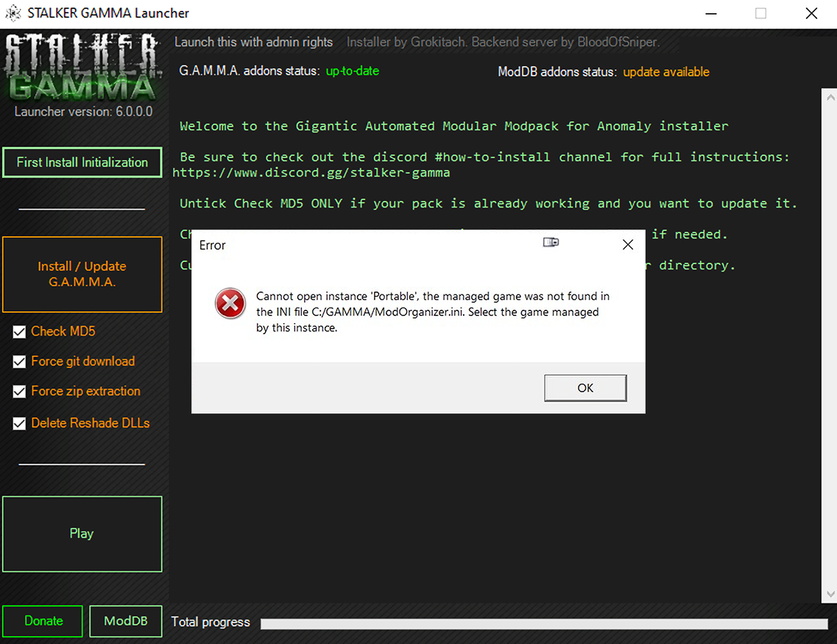
Task: Click the Total progress bar
Action: point(544,623)
